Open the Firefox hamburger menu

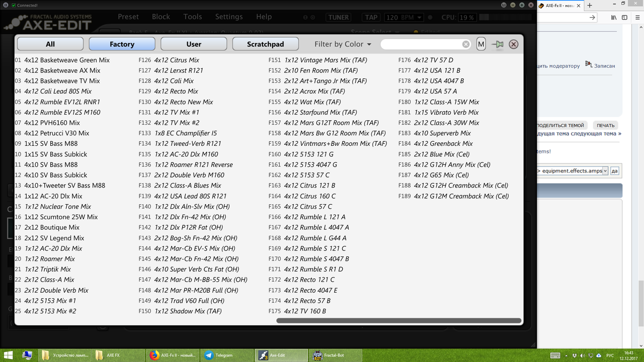(636, 18)
